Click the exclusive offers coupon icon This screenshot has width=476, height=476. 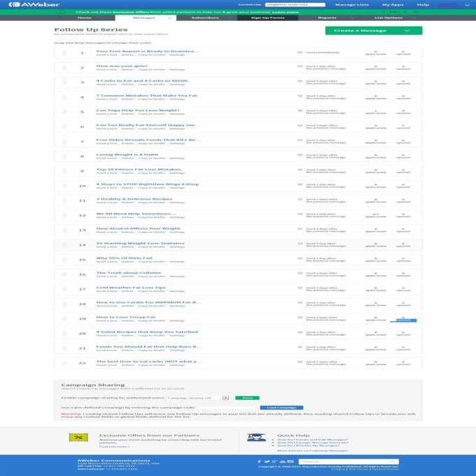78,437
